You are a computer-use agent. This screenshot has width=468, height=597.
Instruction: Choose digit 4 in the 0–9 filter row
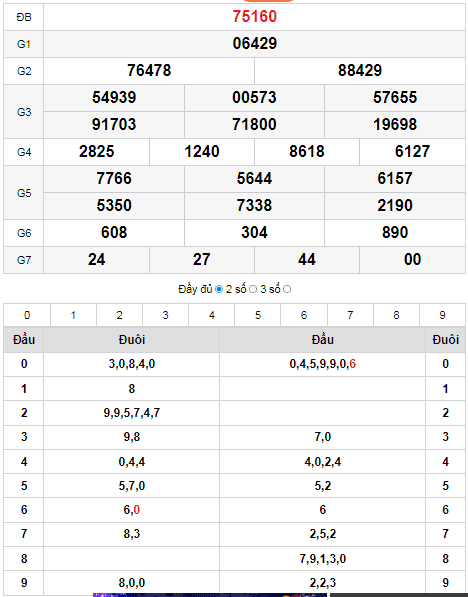click(211, 315)
